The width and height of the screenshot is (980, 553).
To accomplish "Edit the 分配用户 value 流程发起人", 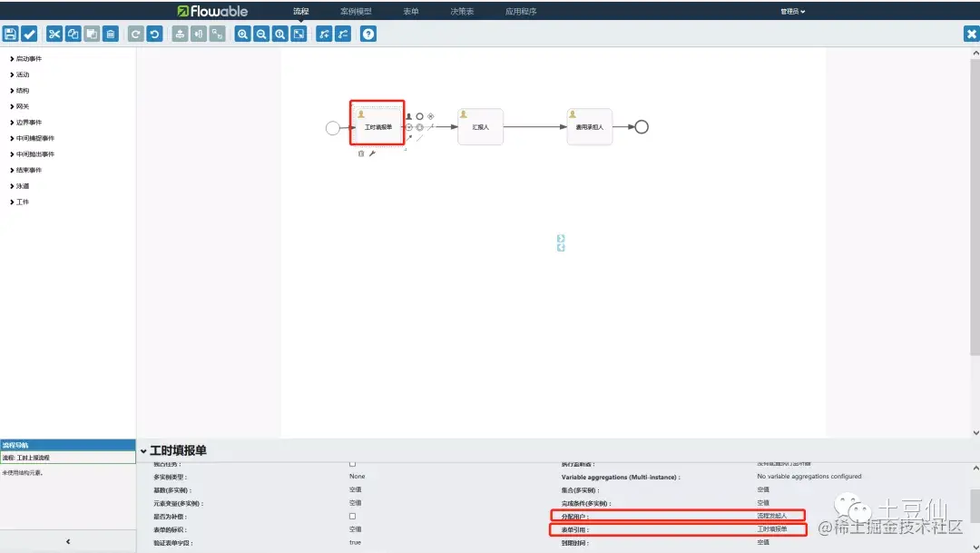I will [x=772, y=516].
